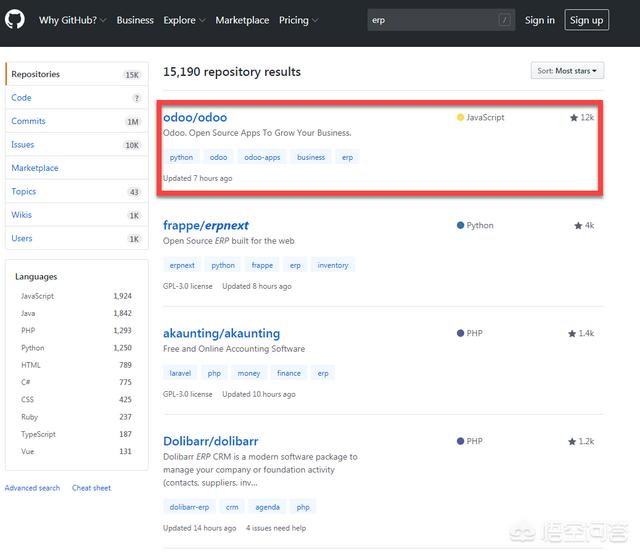This screenshot has width=640, height=554.
Task: Click the python tag under frappe/erpnext
Action: click(223, 265)
